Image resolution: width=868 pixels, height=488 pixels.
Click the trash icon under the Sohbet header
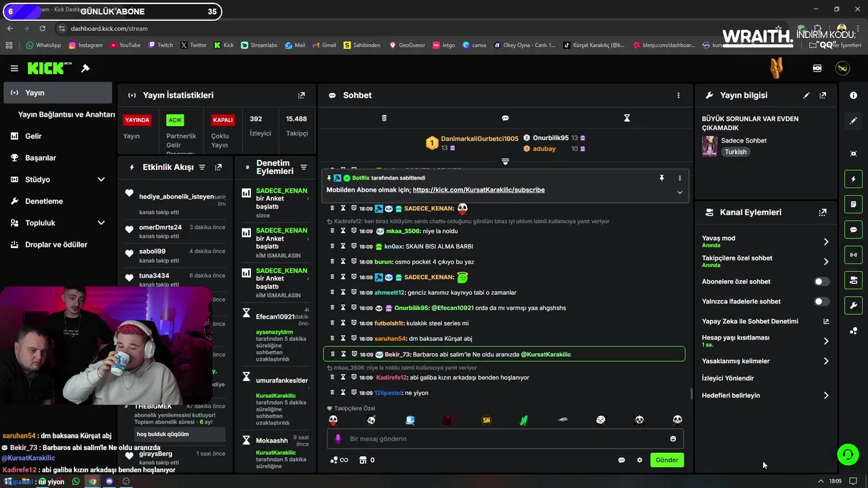click(x=384, y=118)
